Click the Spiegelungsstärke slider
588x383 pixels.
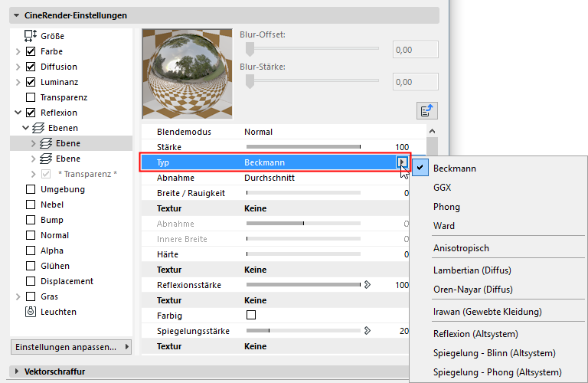(x=303, y=330)
